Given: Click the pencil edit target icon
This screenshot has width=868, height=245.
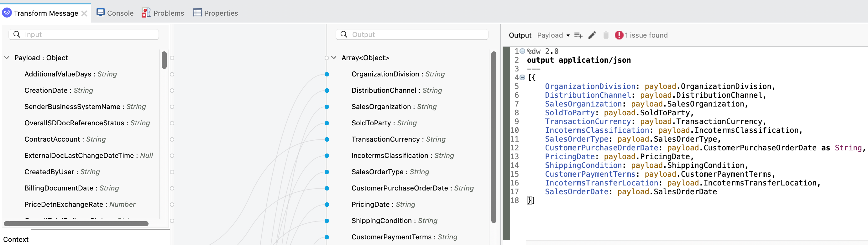Looking at the screenshot, I should (x=592, y=35).
